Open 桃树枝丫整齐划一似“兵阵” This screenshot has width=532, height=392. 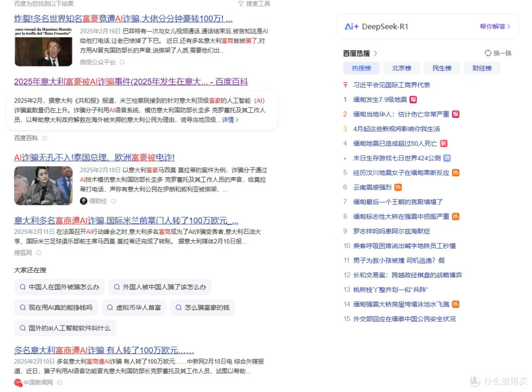coord(391,290)
